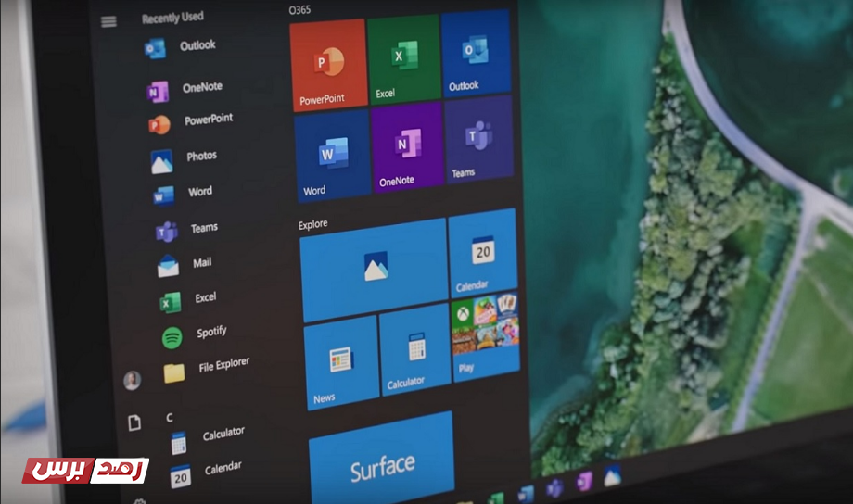
Task: Open the News tile under Explore
Action: point(341,362)
